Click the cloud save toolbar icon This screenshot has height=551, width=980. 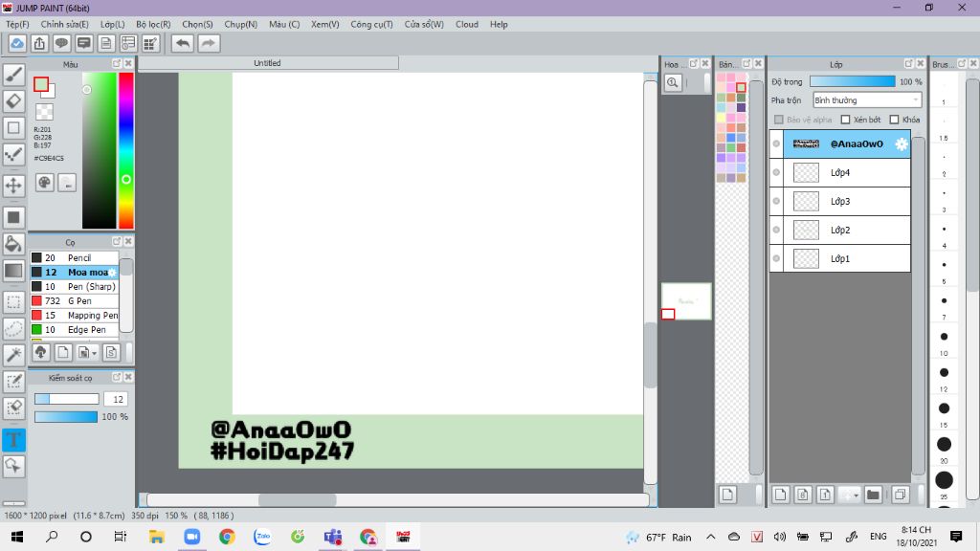[x=17, y=44]
